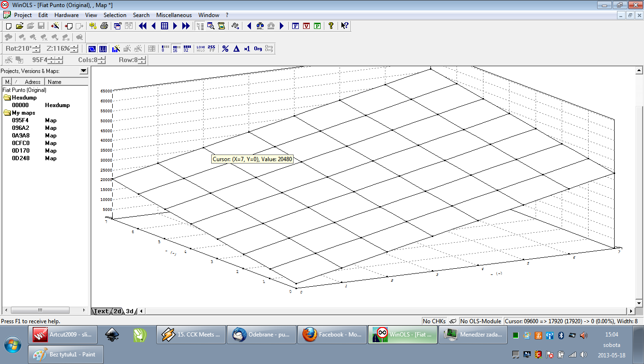Collapse the My maps folder
The height and width of the screenshot is (364, 644).
[7, 113]
